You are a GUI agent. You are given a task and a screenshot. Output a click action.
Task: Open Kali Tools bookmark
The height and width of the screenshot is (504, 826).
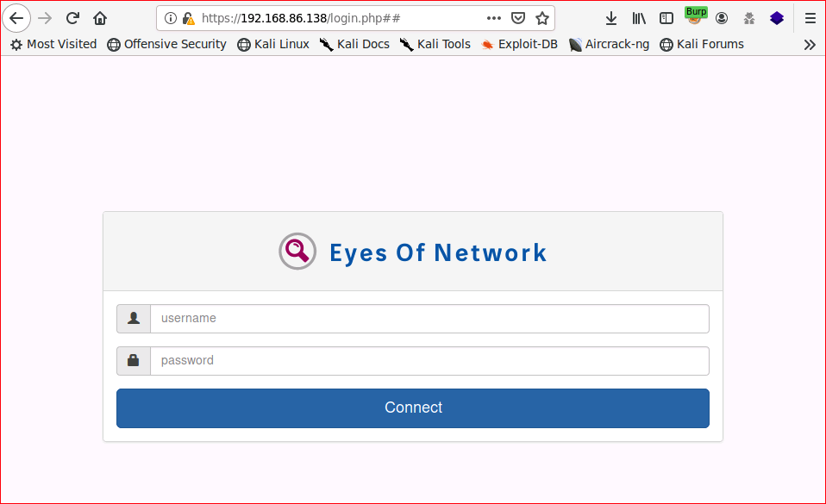(435, 44)
